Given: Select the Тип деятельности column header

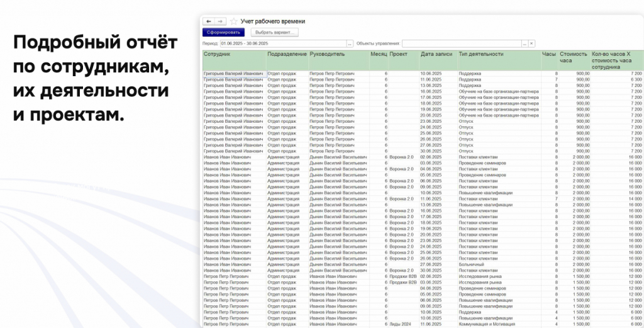Looking at the screenshot, I should click(499, 60).
